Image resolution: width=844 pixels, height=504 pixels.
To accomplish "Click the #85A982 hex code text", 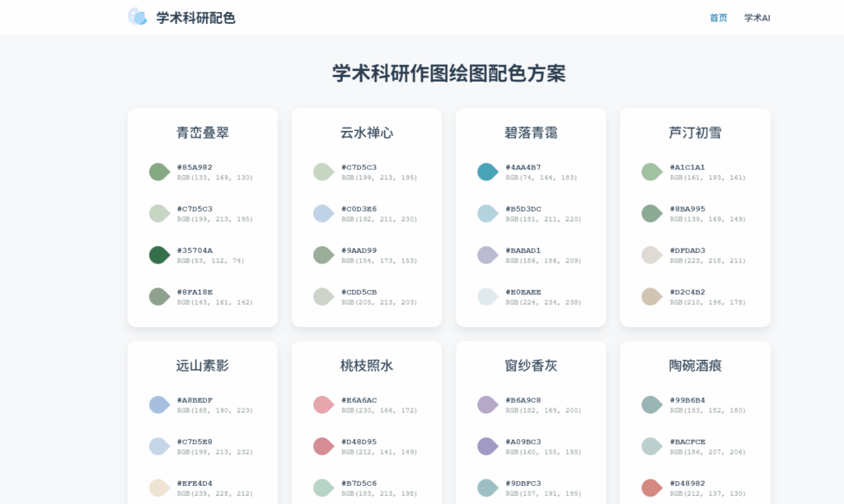I will point(195,167).
